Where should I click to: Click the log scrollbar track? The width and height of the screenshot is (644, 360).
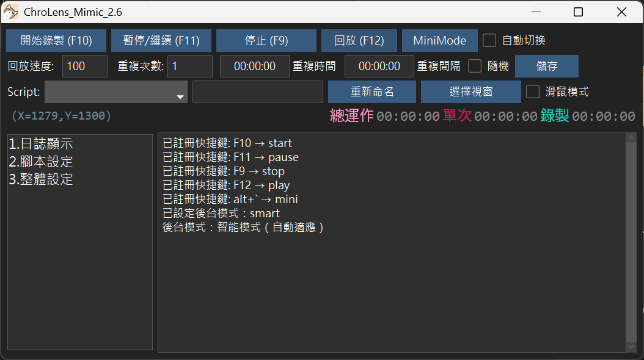(631, 242)
